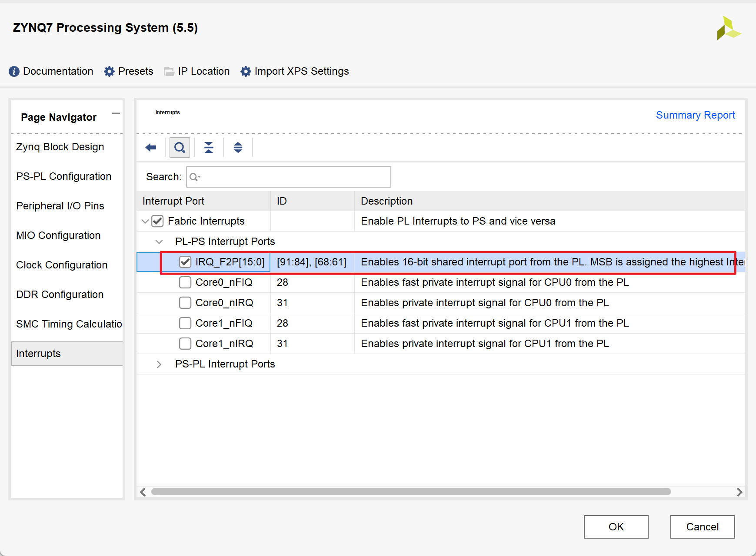Select Interrupts in Page Navigator
Image resolution: width=756 pixels, height=556 pixels.
click(x=67, y=354)
